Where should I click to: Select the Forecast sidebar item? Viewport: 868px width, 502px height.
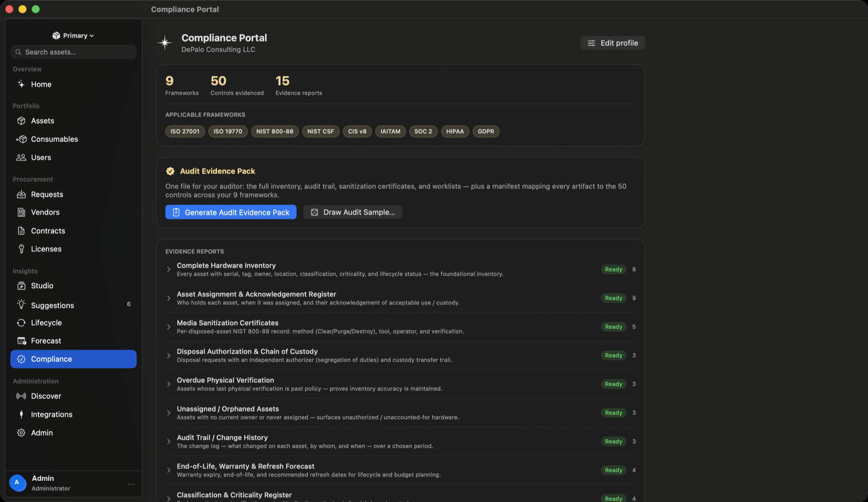[73, 340]
